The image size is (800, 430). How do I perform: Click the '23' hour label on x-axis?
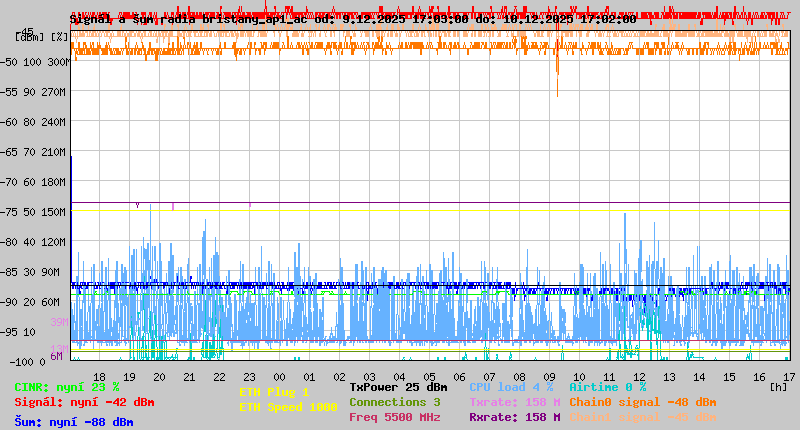coord(249,377)
